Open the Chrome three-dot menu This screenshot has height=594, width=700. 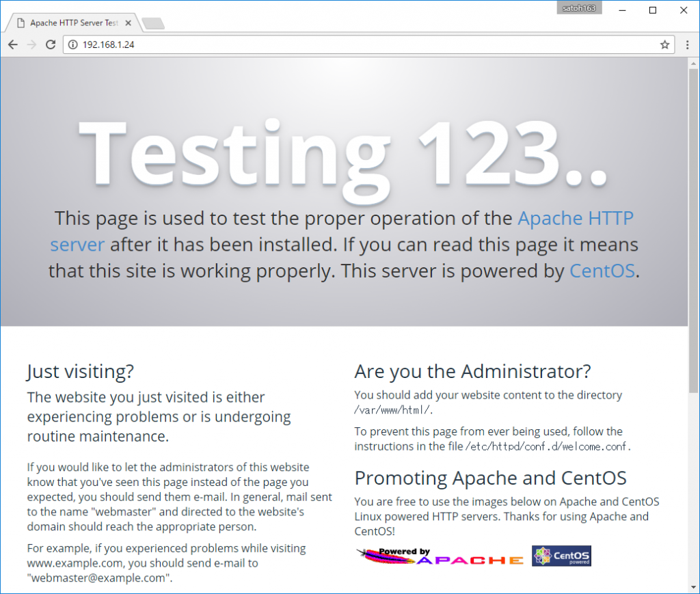point(687,44)
